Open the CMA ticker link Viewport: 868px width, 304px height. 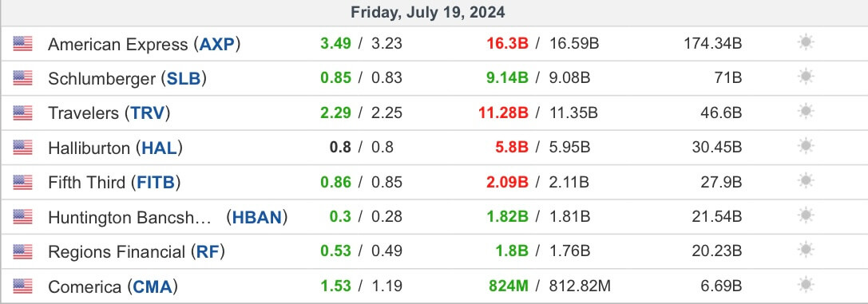pyautogui.click(x=153, y=287)
